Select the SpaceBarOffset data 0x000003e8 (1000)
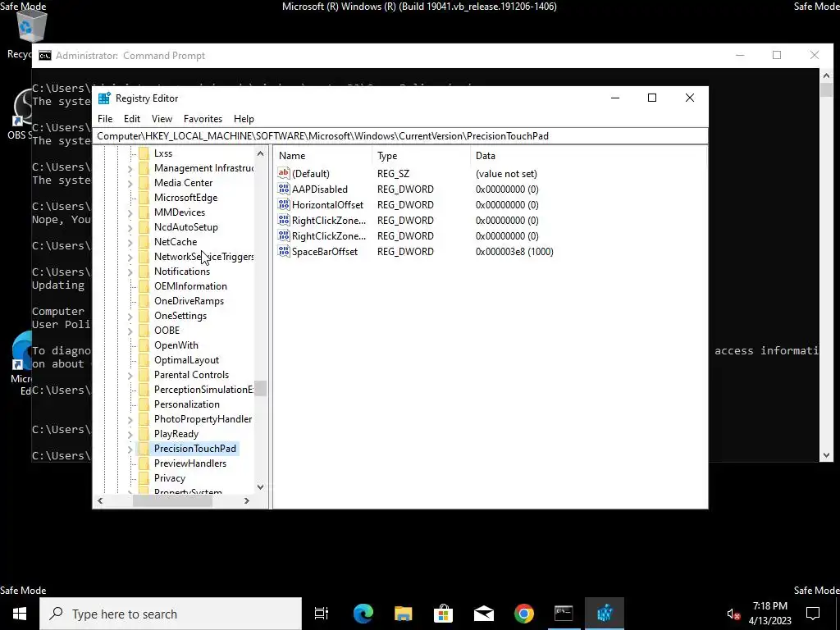 pyautogui.click(x=514, y=252)
